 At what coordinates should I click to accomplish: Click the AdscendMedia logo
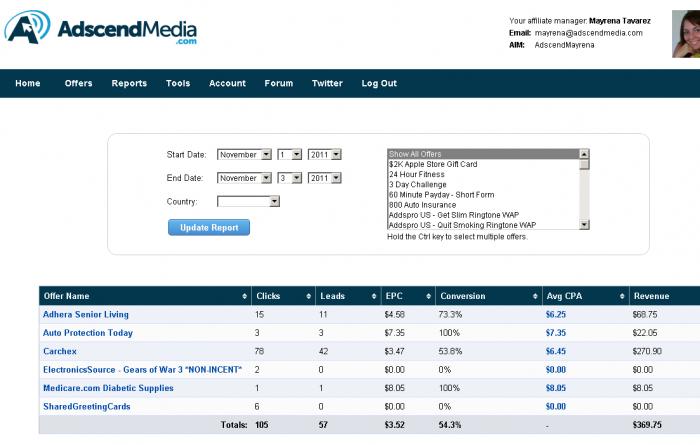pos(100,28)
